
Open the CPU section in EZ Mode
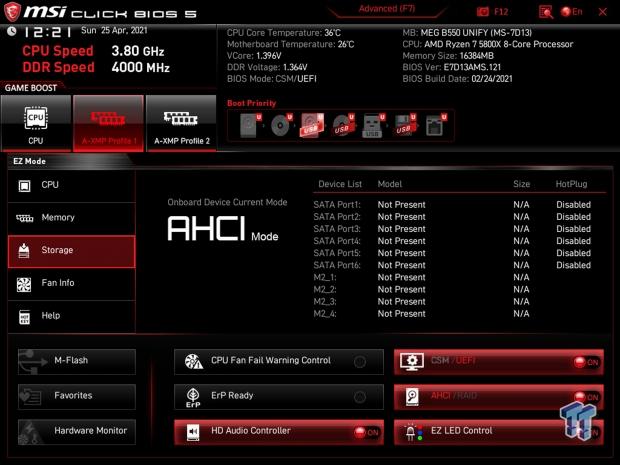(72, 185)
